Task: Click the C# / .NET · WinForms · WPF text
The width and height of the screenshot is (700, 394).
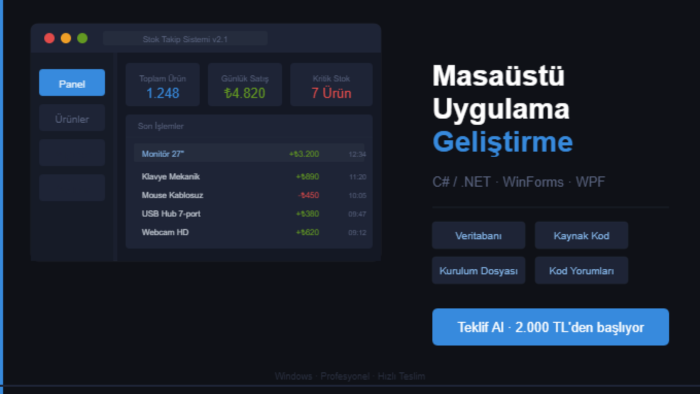Action: 518,182
